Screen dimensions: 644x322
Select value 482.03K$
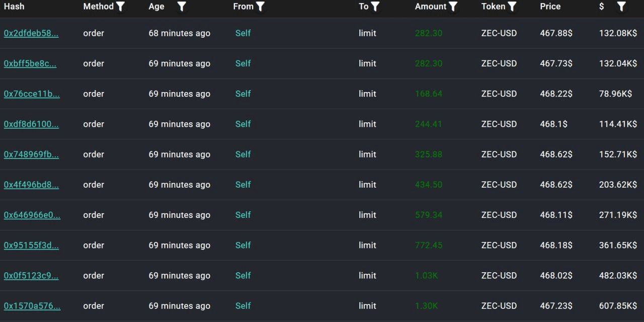pyautogui.click(x=618, y=275)
